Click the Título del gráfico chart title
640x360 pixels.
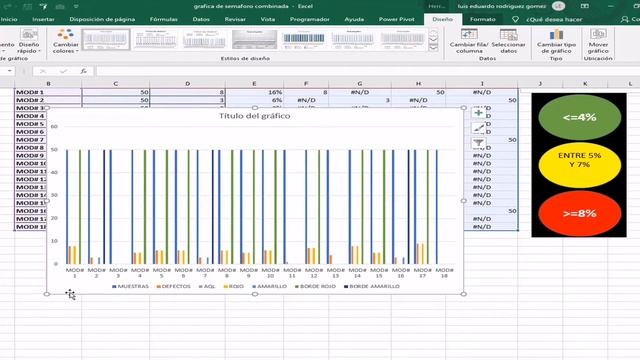(255, 116)
